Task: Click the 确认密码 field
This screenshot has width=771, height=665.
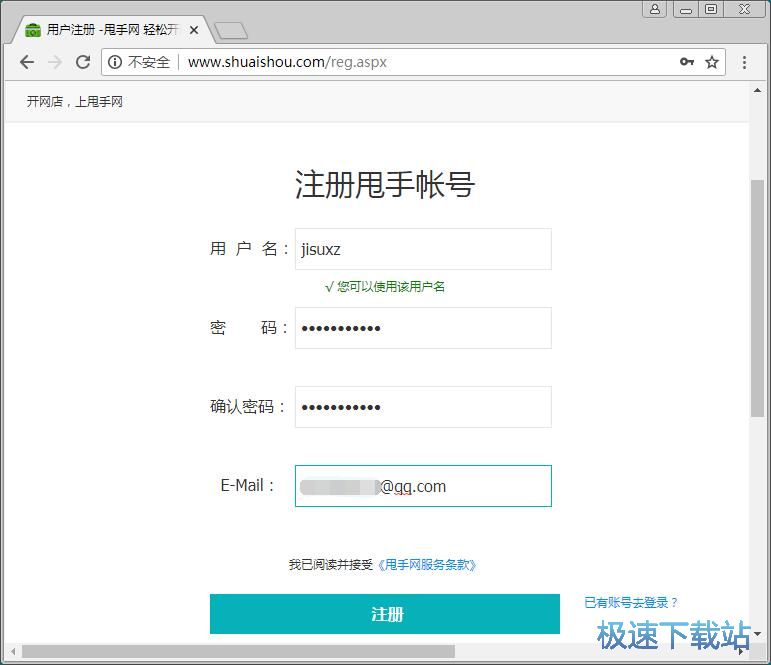Action: click(x=423, y=407)
